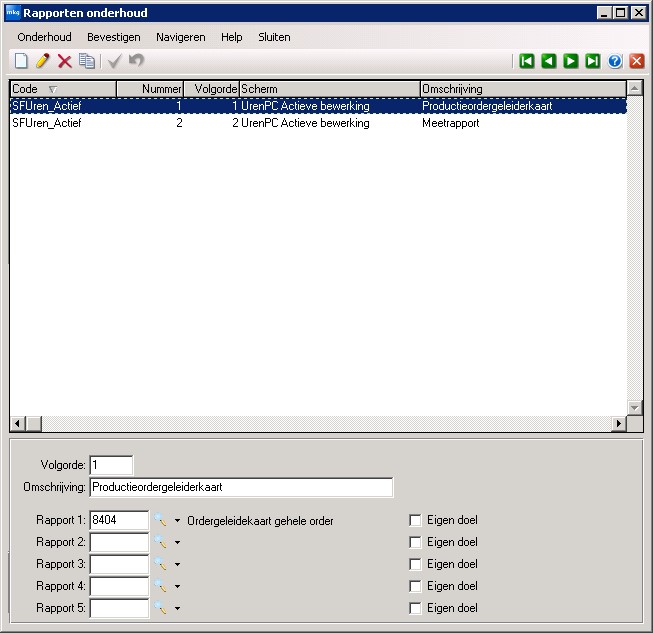The height and width of the screenshot is (633, 653).
Task: Confirm changes with the checkmark icon
Action: [x=114, y=61]
